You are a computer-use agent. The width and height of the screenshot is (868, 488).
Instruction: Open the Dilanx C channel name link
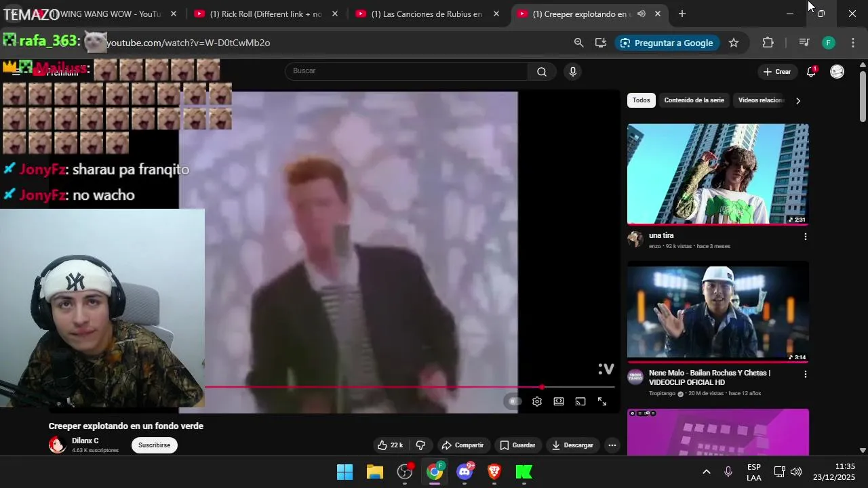pyautogui.click(x=85, y=441)
